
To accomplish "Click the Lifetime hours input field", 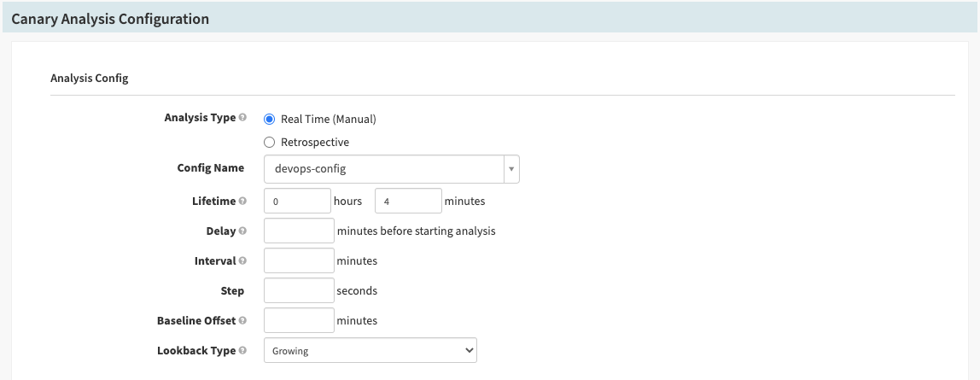I will coord(297,202).
